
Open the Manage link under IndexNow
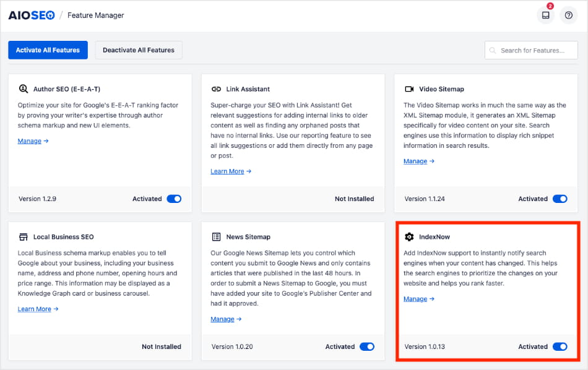415,299
